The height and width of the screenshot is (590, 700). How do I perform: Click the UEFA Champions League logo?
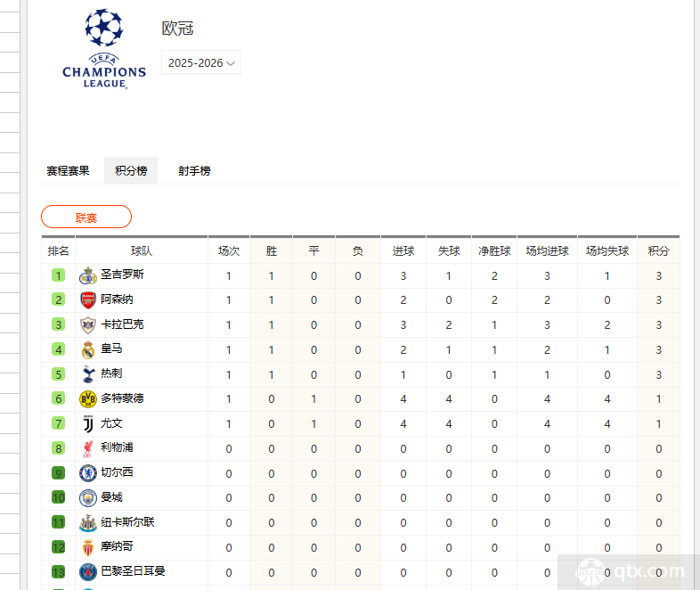[104, 49]
